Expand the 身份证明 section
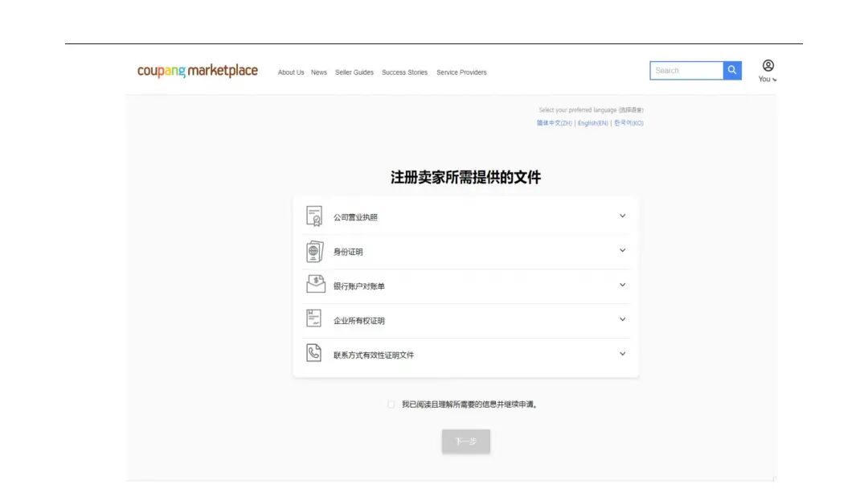This screenshot has width=868, height=489. pyautogui.click(x=622, y=250)
